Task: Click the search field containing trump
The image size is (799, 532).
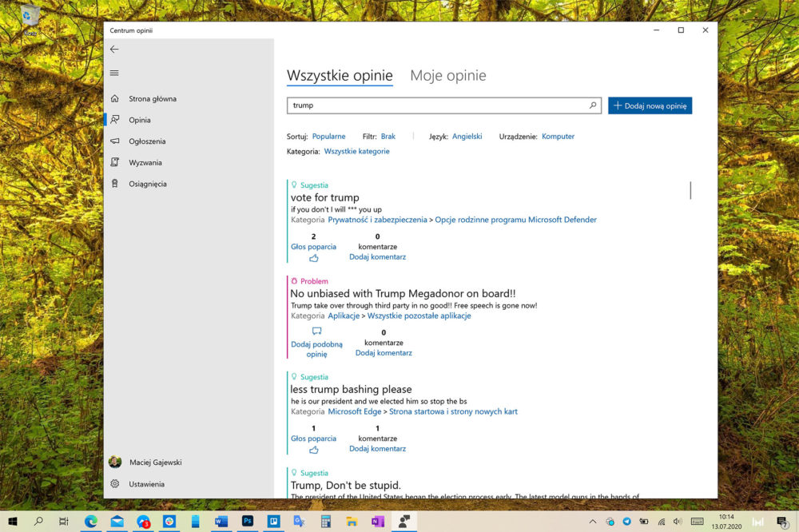Action: tap(443, 105)
